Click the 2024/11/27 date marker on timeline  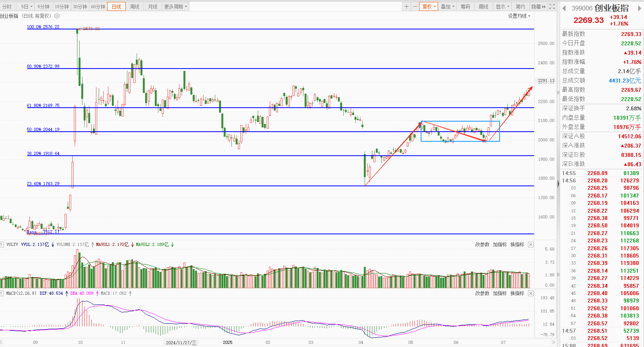(x=181, y=343)
